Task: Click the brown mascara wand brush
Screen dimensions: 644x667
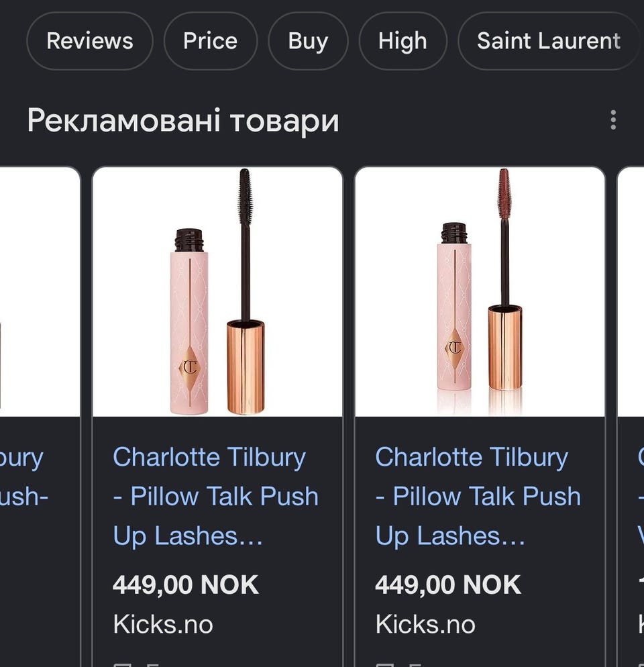Action: (504, 193)
